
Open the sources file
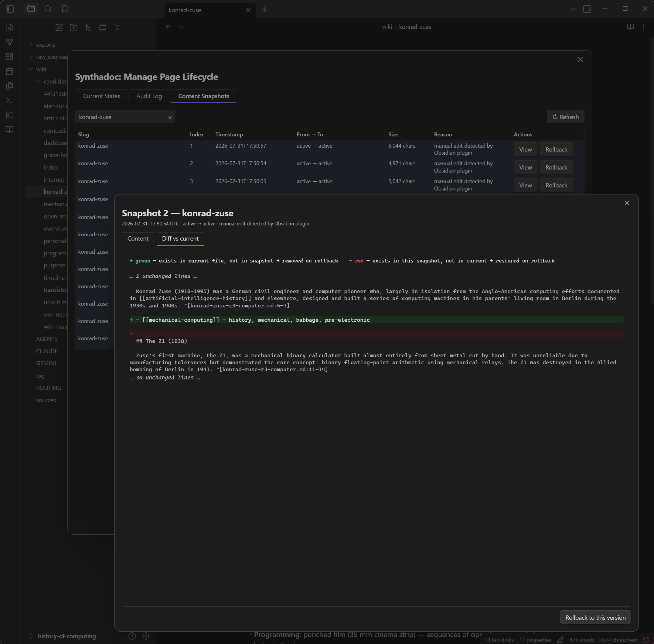46,400
